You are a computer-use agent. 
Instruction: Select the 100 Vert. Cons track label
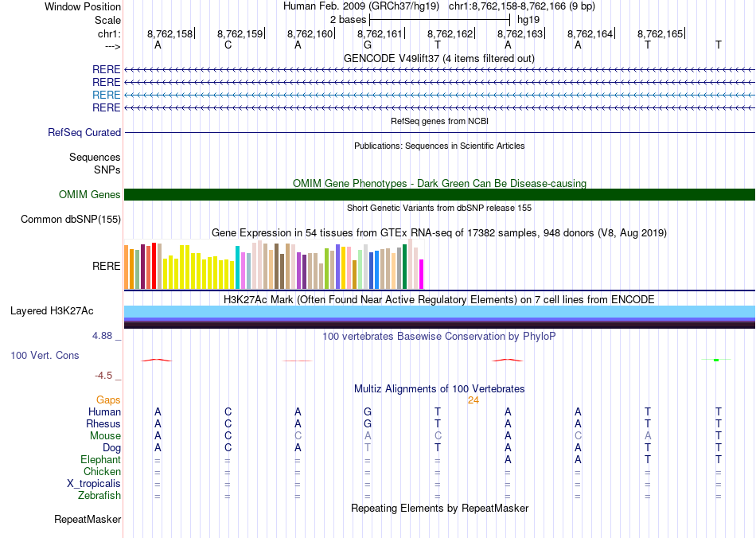click(x=45, y=355)
